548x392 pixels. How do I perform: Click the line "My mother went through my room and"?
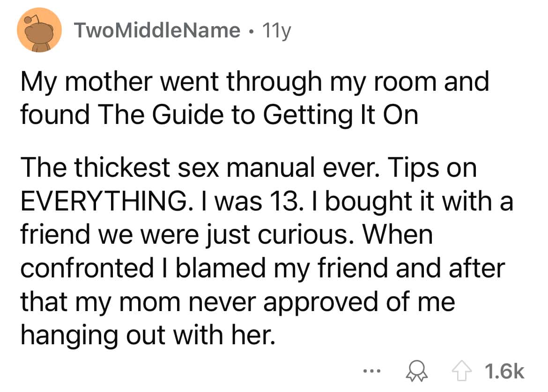point(254,82)
